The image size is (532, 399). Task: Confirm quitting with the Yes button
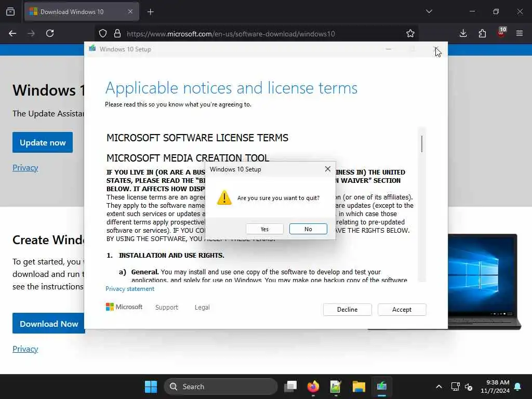pyautogui.click(x=264, y=229)
